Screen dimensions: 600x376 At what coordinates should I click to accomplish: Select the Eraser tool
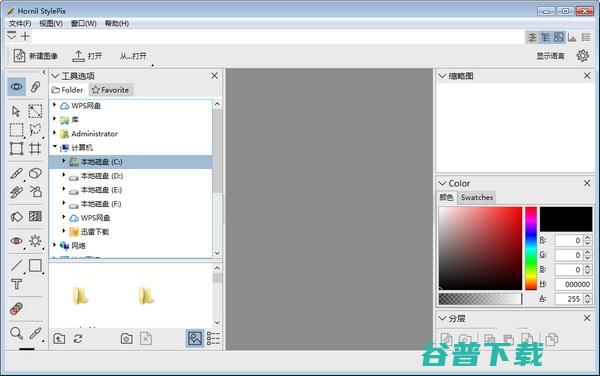(35, 173)
